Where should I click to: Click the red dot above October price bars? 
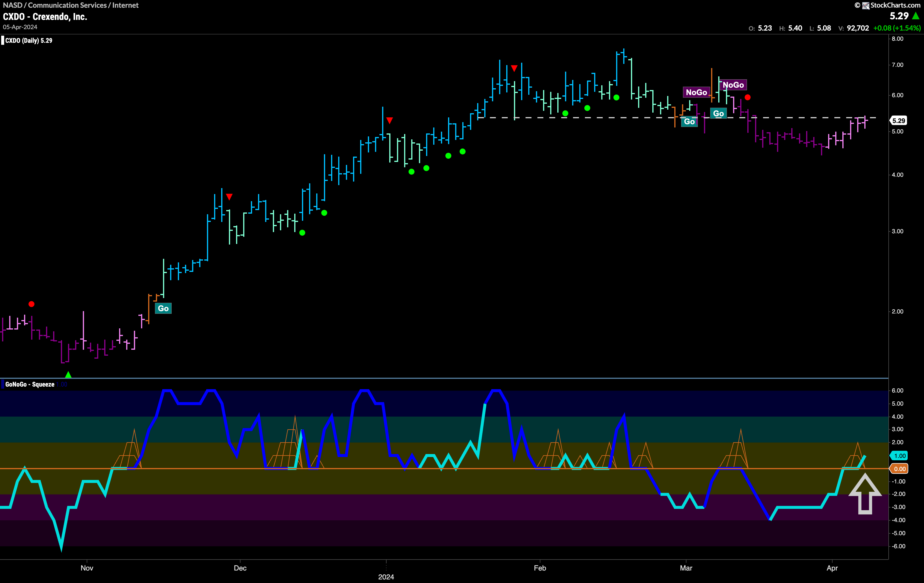click(x=31, y=304)
